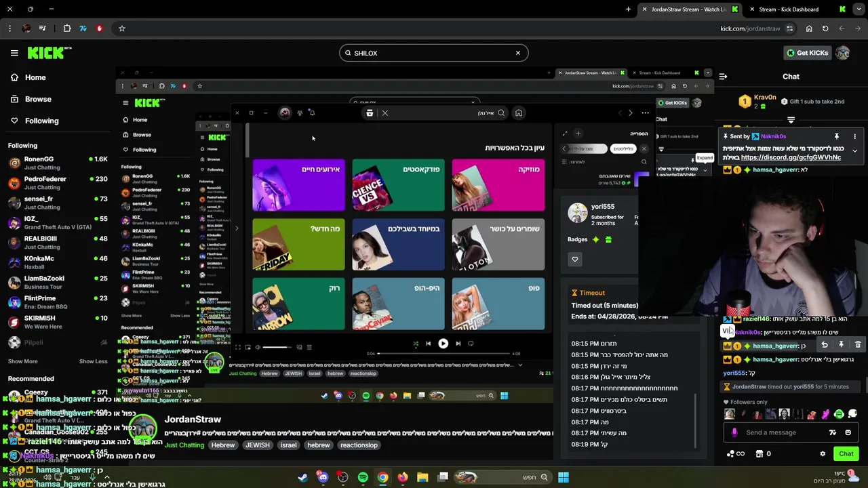868x488 pixels.
Task: Collapse the following list with Show Less
Action: 93,361
